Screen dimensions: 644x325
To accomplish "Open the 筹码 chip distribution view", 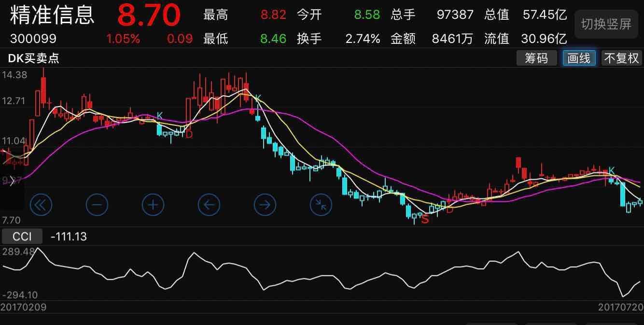I will (x=536, y=58).
